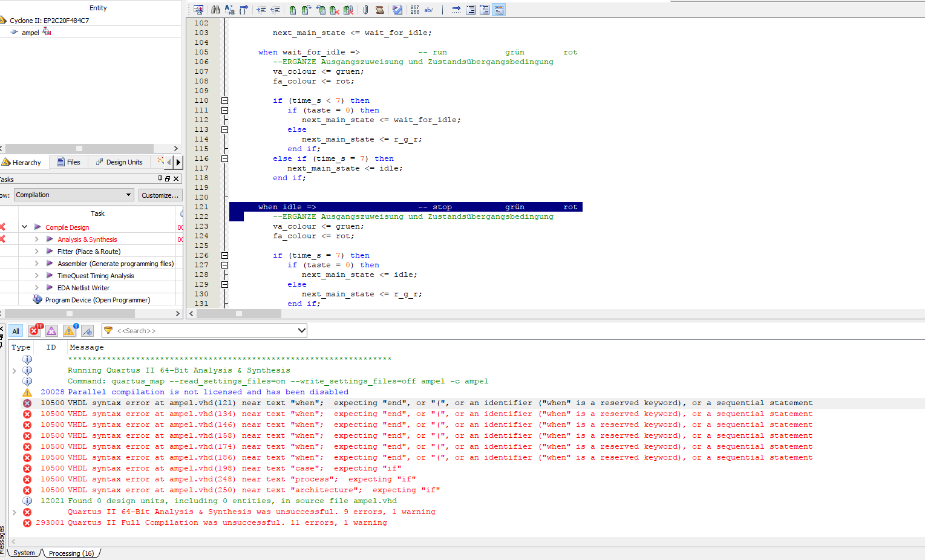
Task: Switch to the Design Units tab
Action: click(119, 162)
